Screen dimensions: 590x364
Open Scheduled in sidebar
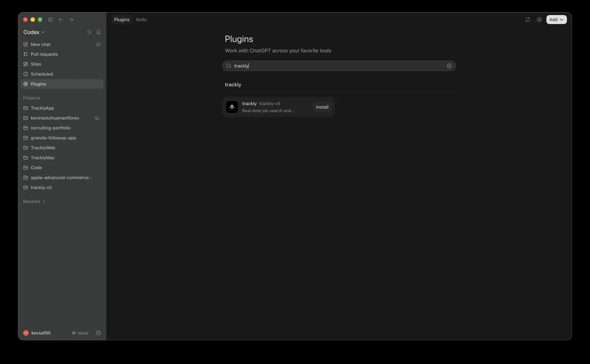click(62, 74)
